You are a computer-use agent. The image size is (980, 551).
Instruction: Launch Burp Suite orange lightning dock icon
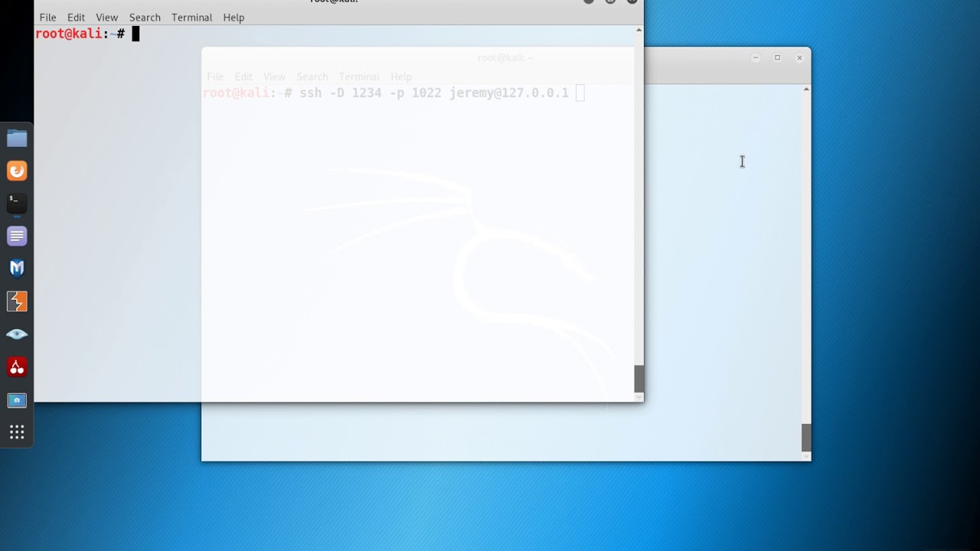coord(17,302)
